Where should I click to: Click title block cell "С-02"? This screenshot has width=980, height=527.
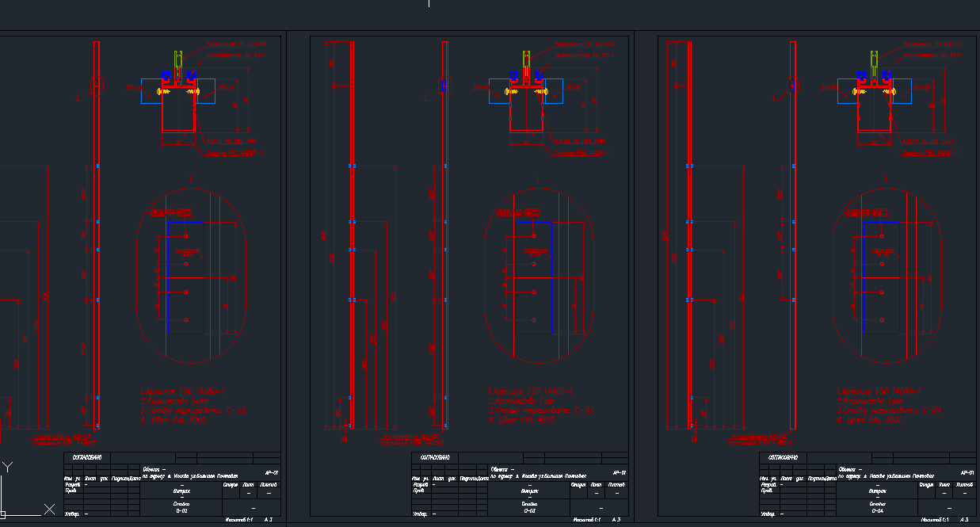coord(181,512)
